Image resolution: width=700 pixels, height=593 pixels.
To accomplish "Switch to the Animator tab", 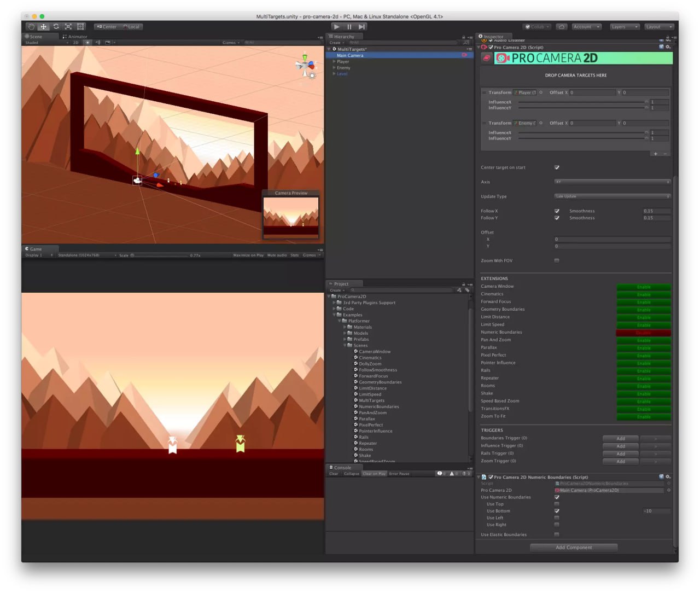I will [75, 37].
